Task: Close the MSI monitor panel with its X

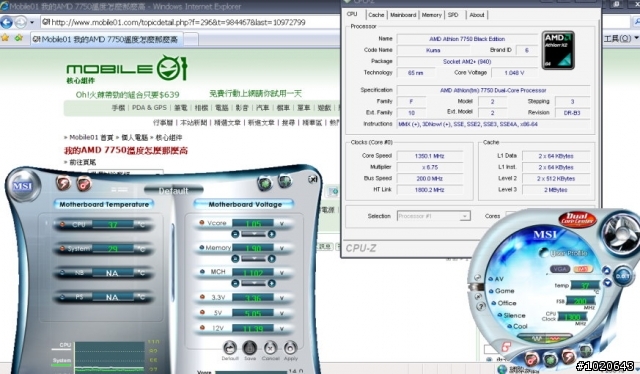Action: tap(313, 179)
